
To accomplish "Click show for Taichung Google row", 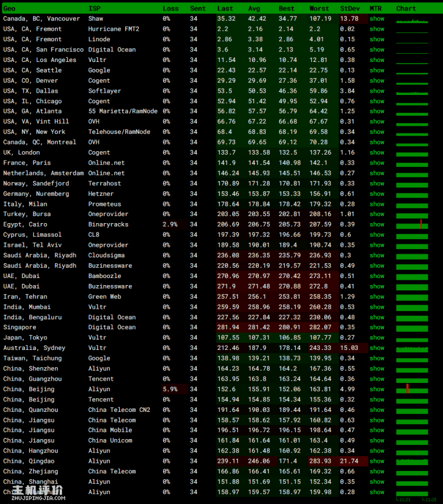I will pyautogui.click(x=377, y=358).
